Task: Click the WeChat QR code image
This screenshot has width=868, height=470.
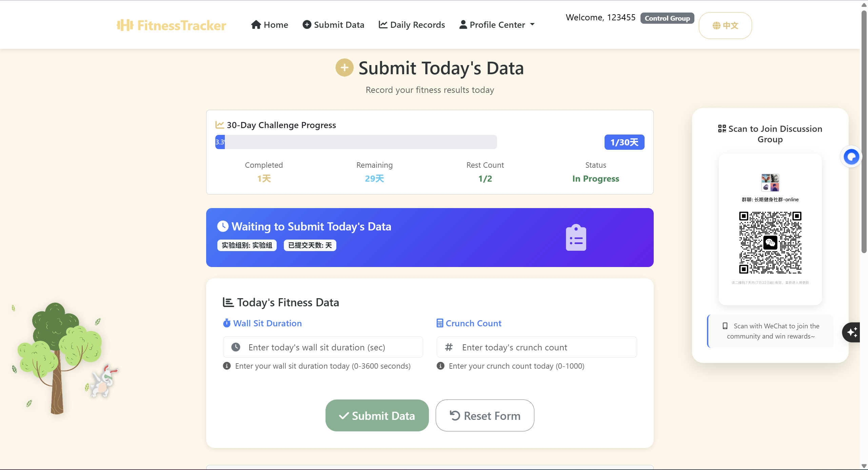Action: (x=770, y=243)
